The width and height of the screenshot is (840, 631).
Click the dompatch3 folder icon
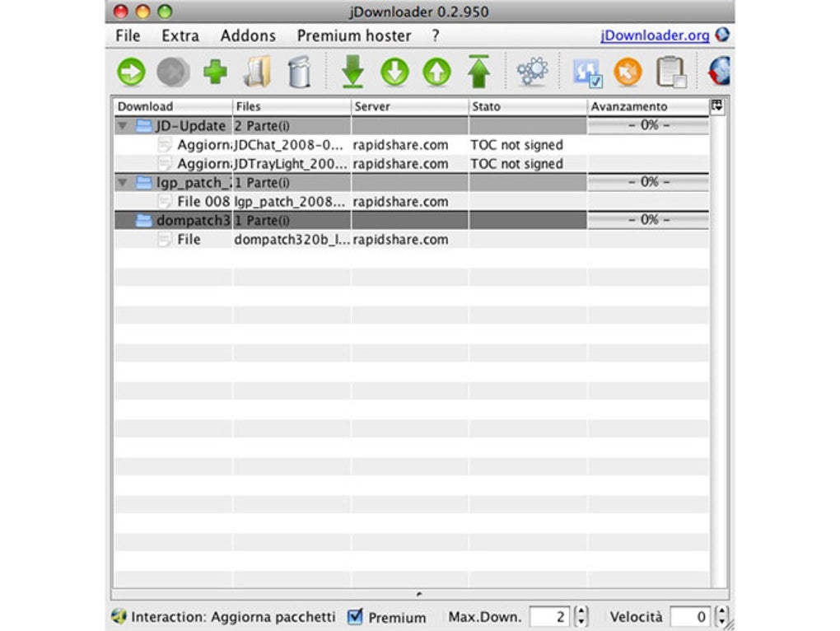(143, 220)
